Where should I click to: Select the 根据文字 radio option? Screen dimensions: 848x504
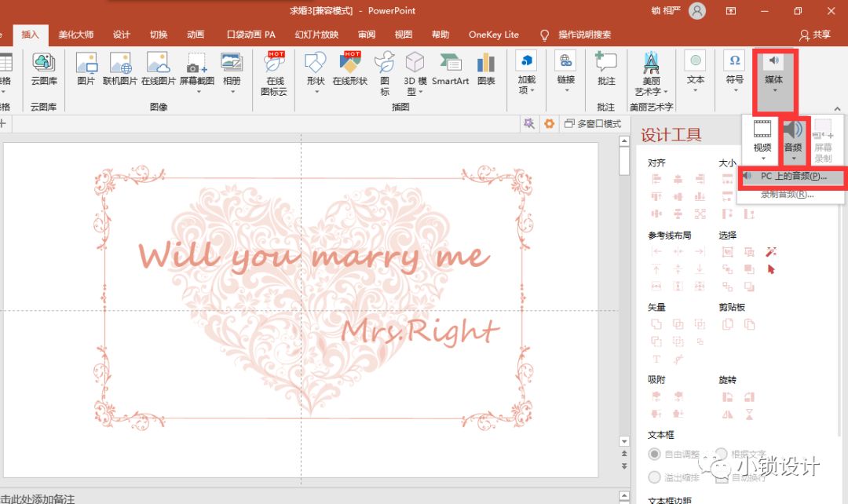[721, 455]
